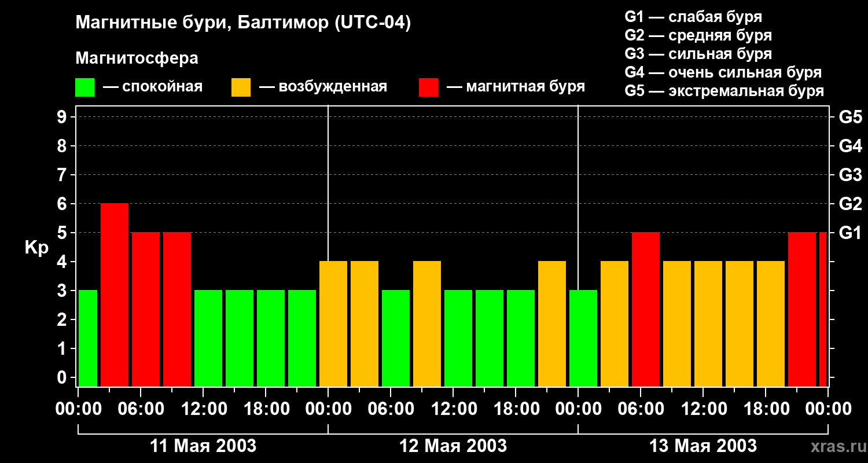Select the first green bar on 11 May

[88, 338]
